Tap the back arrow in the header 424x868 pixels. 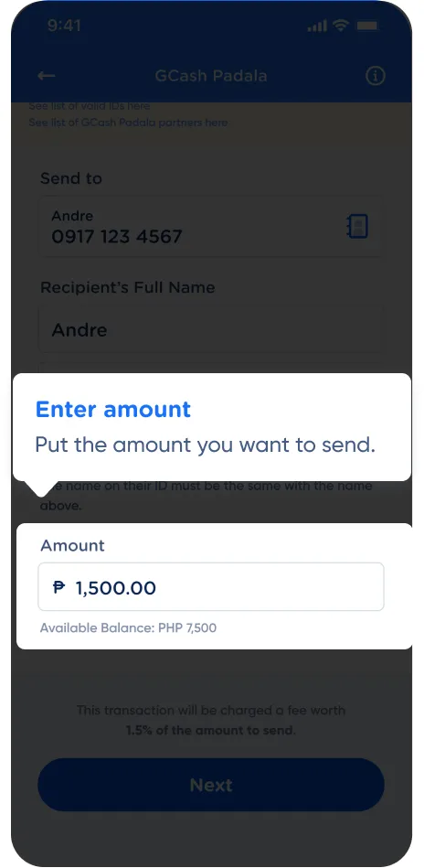47,76
